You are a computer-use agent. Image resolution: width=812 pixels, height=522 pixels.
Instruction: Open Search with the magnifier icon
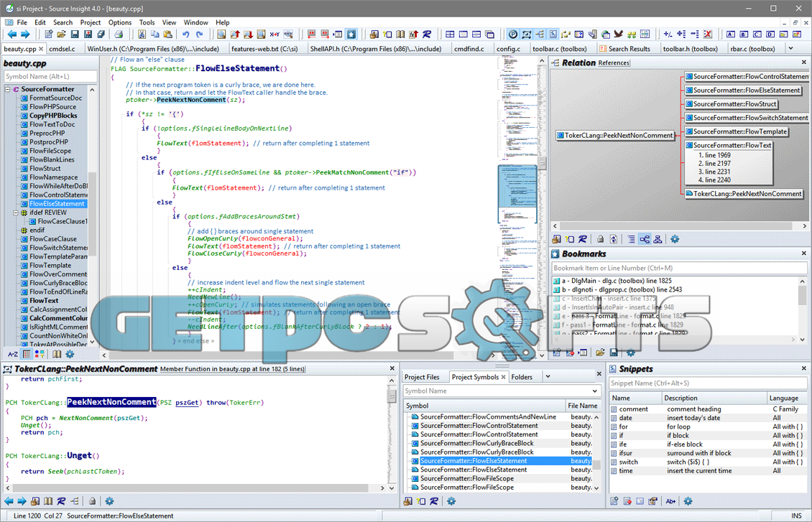pos(221,34)
